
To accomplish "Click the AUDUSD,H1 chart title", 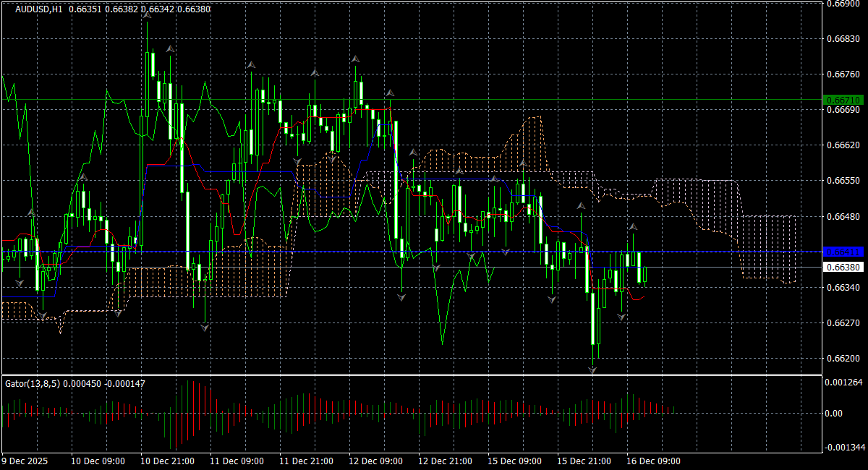I will [x=39, y=9].
